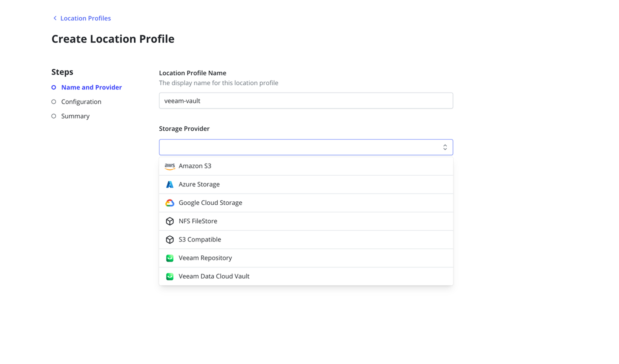Choose Google Cloud Storage option
The height and width of the screenshot is (364, 619).
tap(210, 203)
